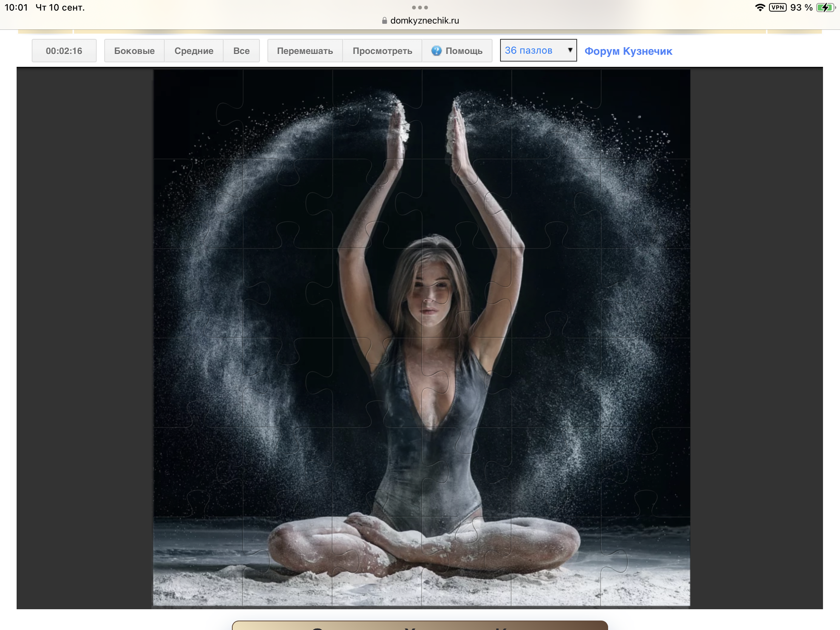Click the lock icon beside domkyznechik.ru
Image resolution: width=840 pixels, height=630 pixels.
384,20
